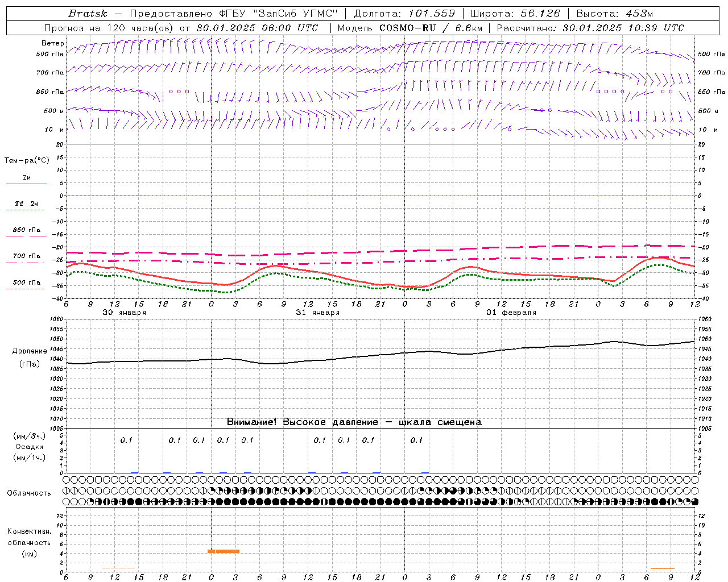Click the "30 января" date label
Image resolution: width=728 pixels, height=582 pixels.
[x=124, y=313]
